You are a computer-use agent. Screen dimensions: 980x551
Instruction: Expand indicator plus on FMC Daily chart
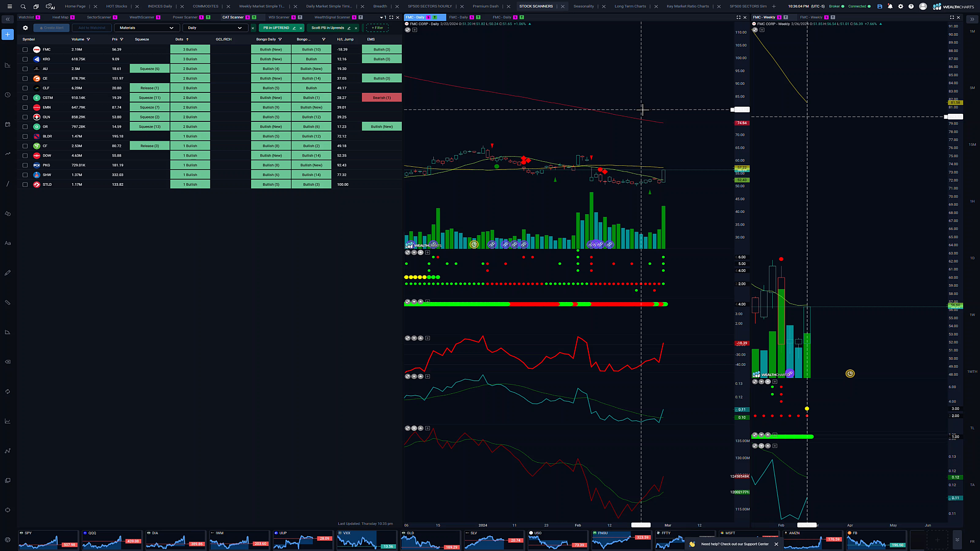(x=415, y=30)
